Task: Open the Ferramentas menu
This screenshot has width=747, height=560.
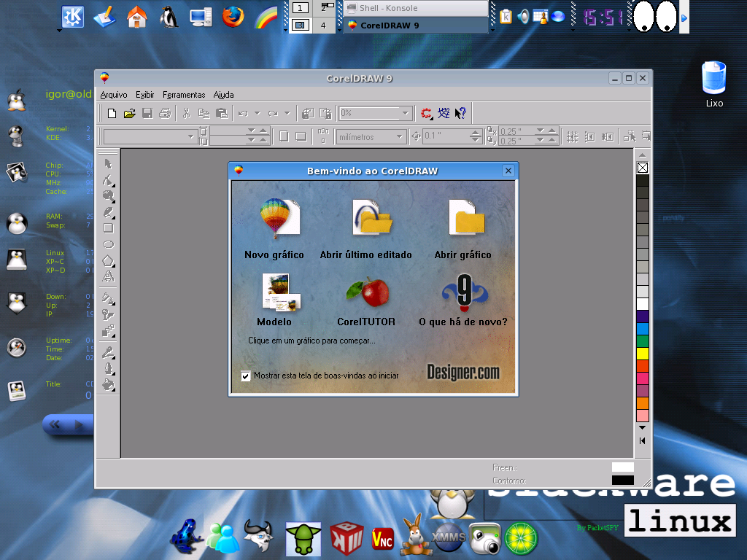Action: click(184, 95)
